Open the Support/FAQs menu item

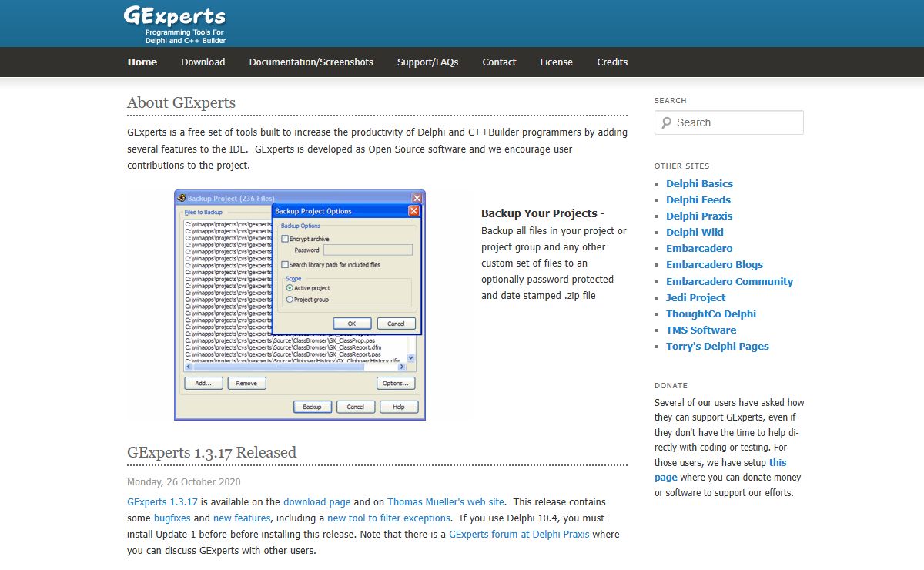click(x=428, y=62)
